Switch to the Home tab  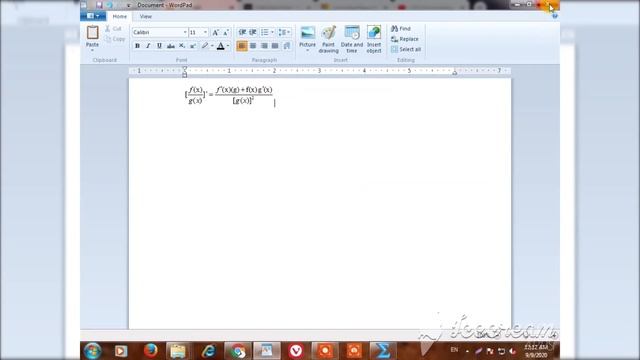click(120, 16)
